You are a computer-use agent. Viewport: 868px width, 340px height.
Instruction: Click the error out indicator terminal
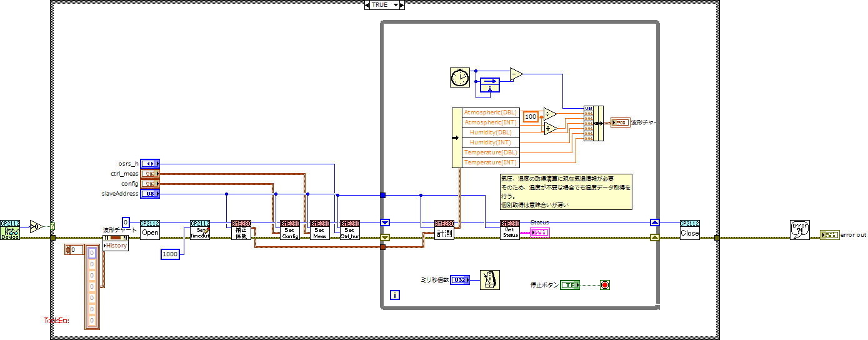[x=830, y=235]
